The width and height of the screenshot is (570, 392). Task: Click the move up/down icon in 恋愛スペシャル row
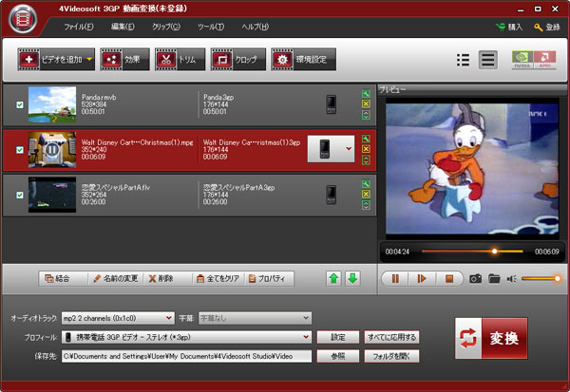click(x=366, y=205)
